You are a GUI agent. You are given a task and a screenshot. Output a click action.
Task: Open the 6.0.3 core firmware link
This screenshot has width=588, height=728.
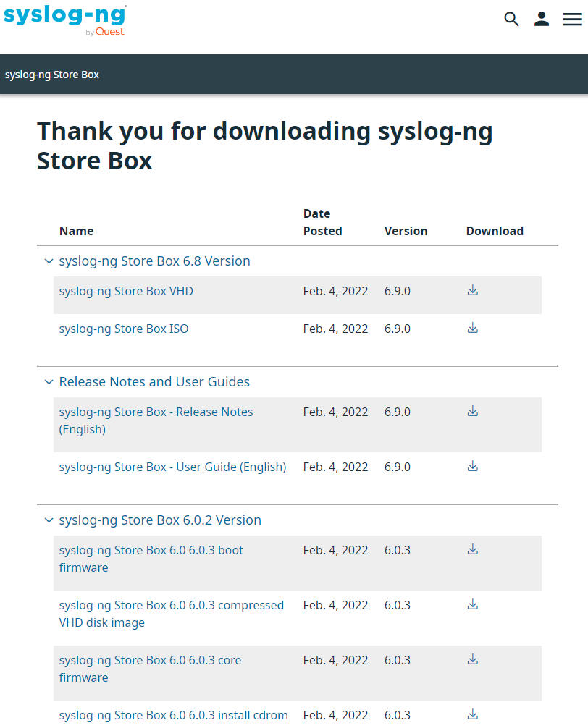click(x=150, y=669)
